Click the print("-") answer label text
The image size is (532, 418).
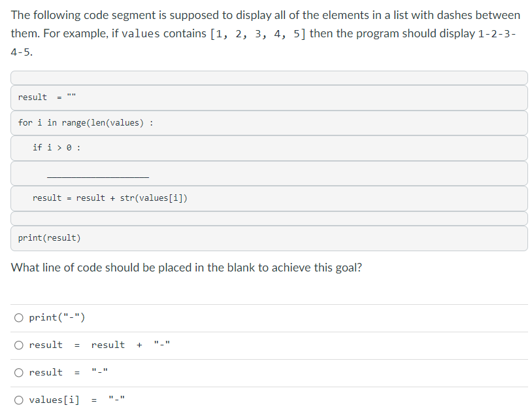[57, 317]
